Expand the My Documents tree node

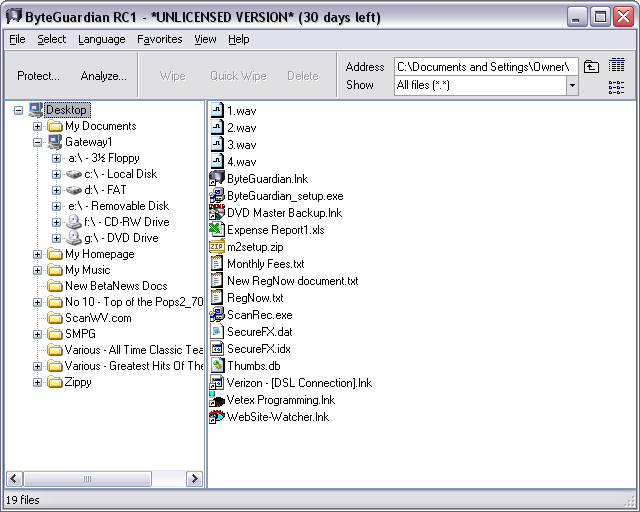(x=37, y=126)
